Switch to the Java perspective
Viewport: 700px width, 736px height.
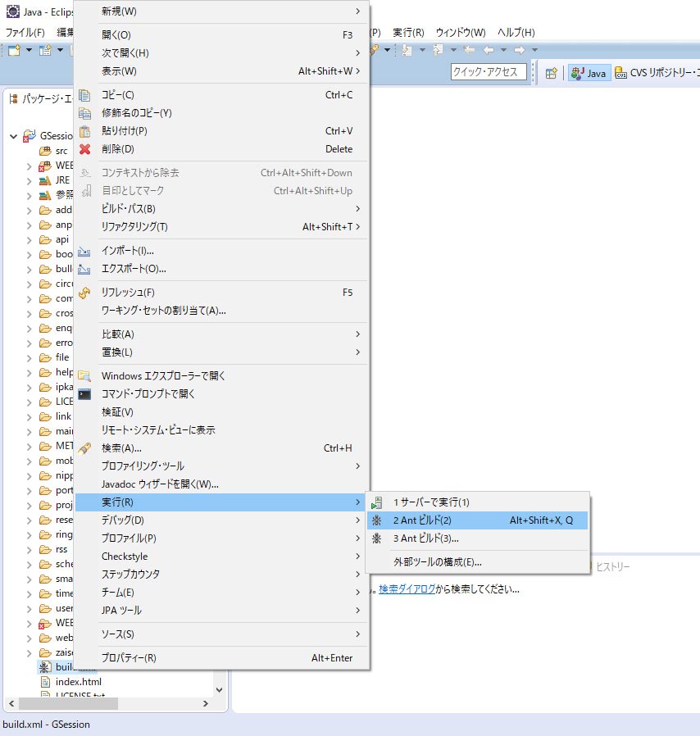[x=589, y=73]
